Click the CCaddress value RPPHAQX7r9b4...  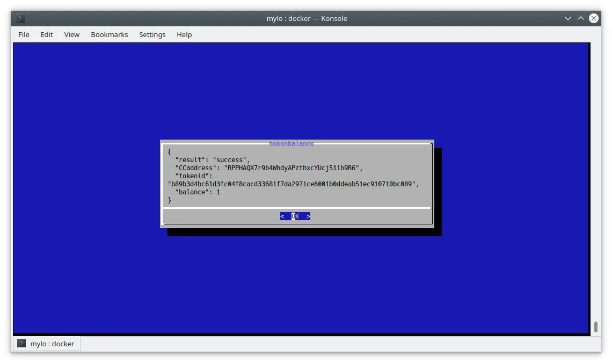pyautogui.click(x=293, y=168)
